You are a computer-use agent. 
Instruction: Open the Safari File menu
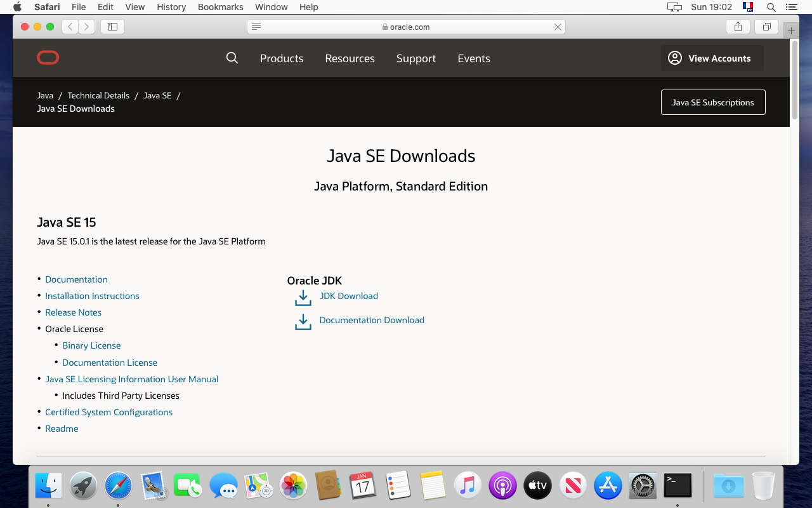(79, 7)
